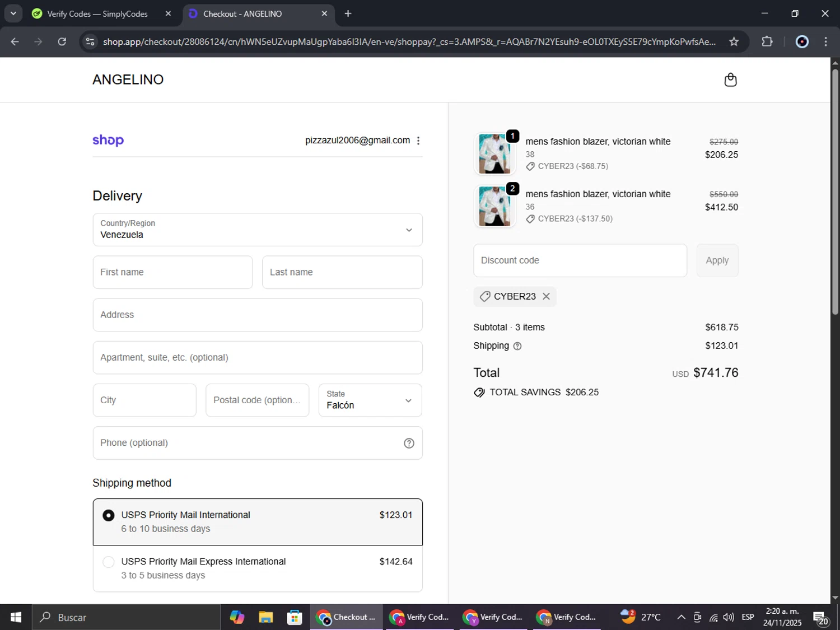Open the ANGELINO store home link
Image resolution: width=840 pixels, height=630 pixels.
[128, 80]
